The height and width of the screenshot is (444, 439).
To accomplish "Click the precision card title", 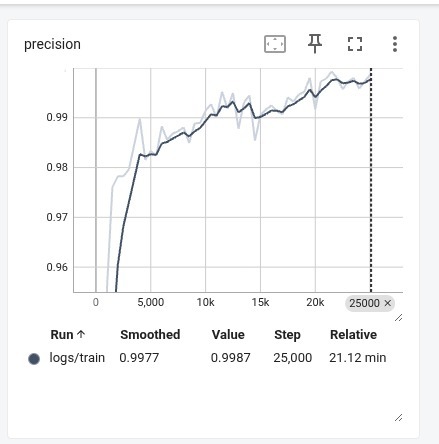I will pos(52,44).
